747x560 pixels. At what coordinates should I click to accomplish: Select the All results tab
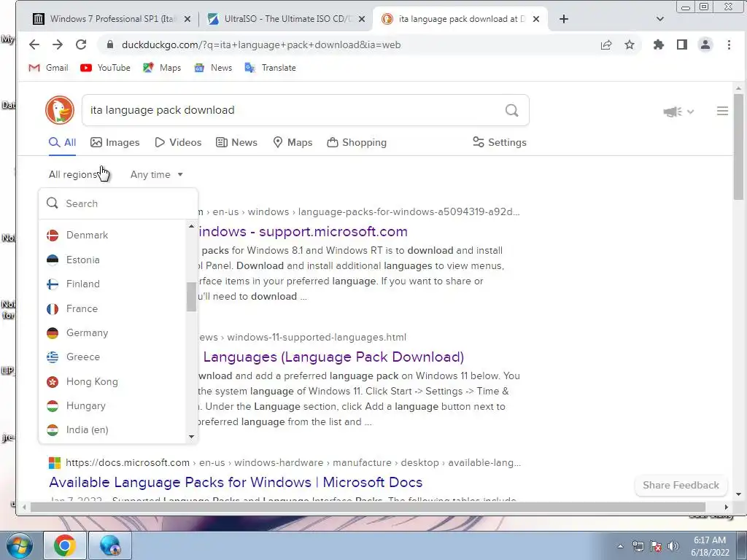pyautogui.click(x=63, y=142)
